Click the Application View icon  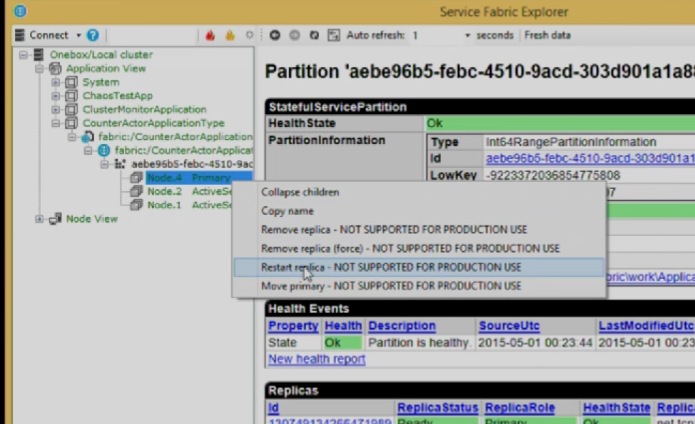pos(55,68)
